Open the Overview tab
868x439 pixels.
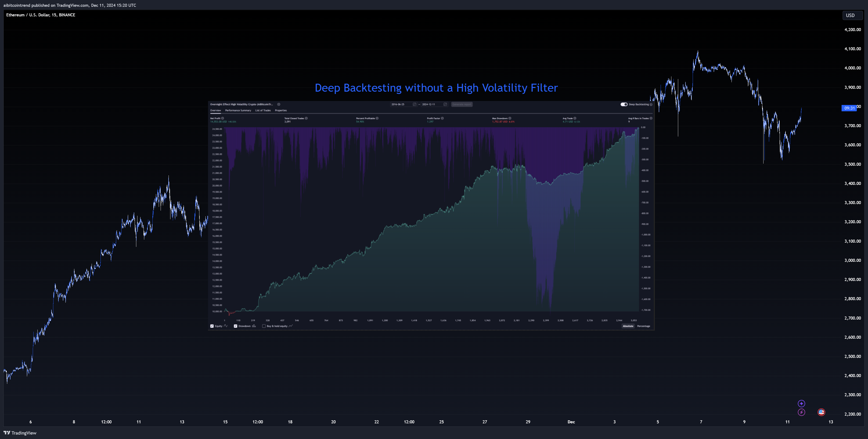point(216,111)
